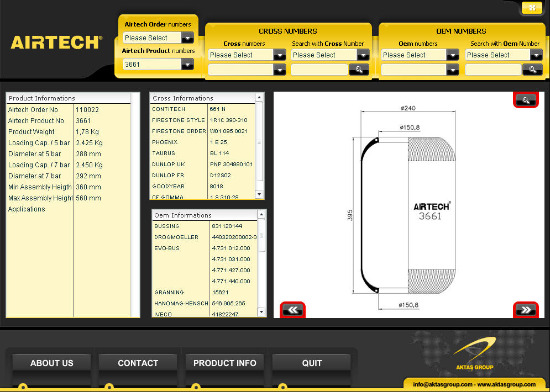
Task: Click the Airtech logo in the header
Action: (x=56, y=43)
